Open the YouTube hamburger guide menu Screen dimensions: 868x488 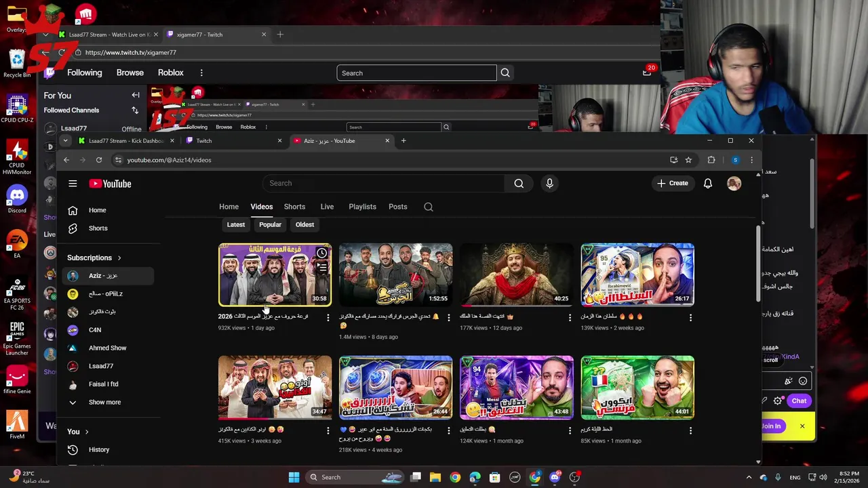tap(73, 184)
